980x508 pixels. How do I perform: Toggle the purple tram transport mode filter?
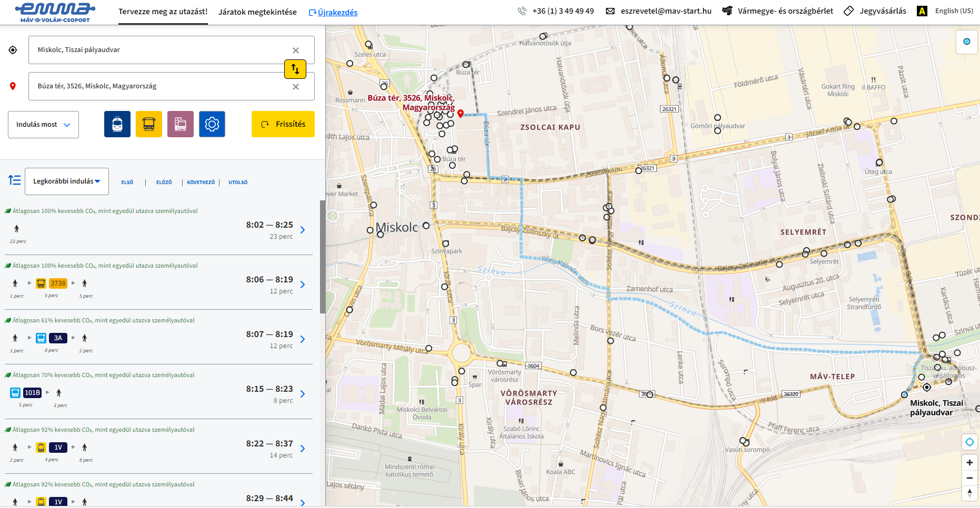(181, 124)
